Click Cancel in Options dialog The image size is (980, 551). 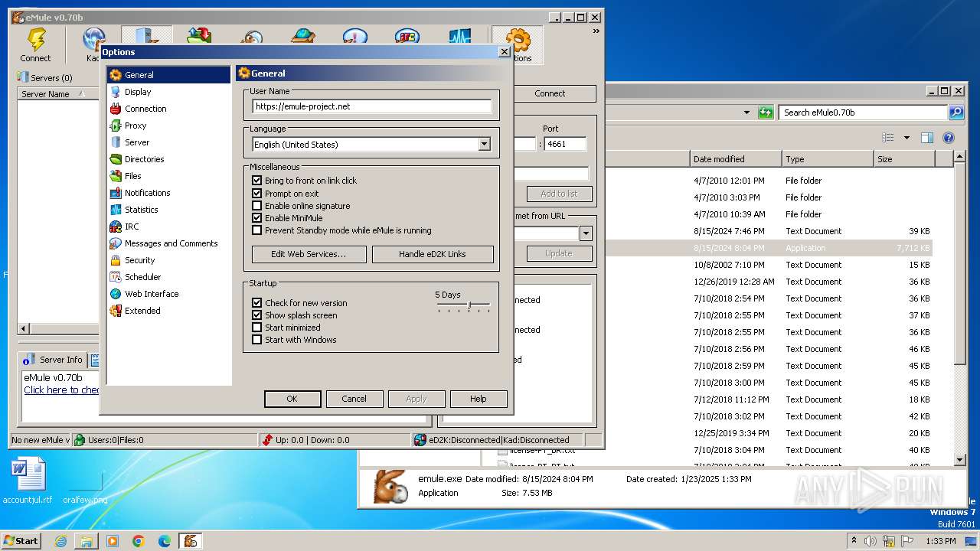pos(354,399)
